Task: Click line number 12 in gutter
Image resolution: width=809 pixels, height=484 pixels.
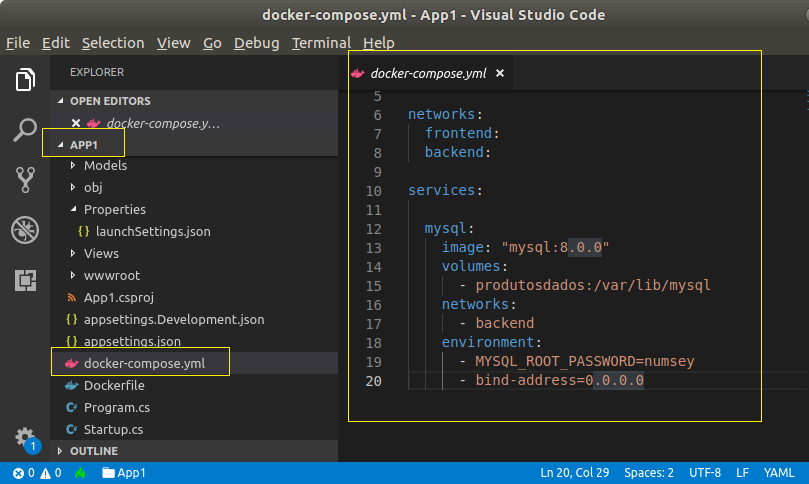Action: 374,229
